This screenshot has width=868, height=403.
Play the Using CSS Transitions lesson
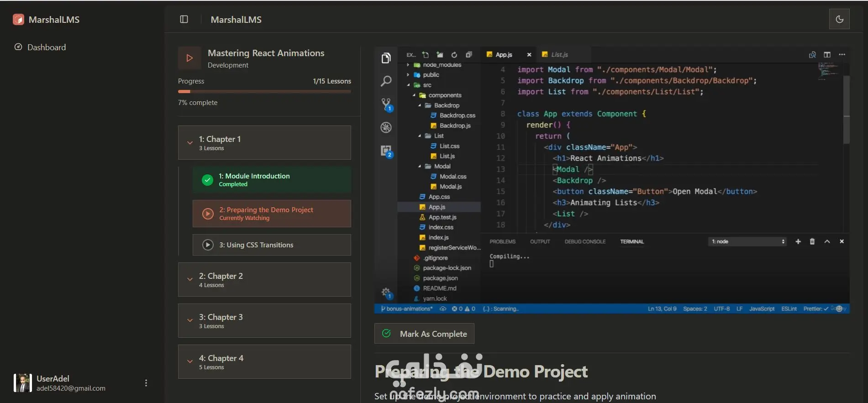tap(272, 245)
